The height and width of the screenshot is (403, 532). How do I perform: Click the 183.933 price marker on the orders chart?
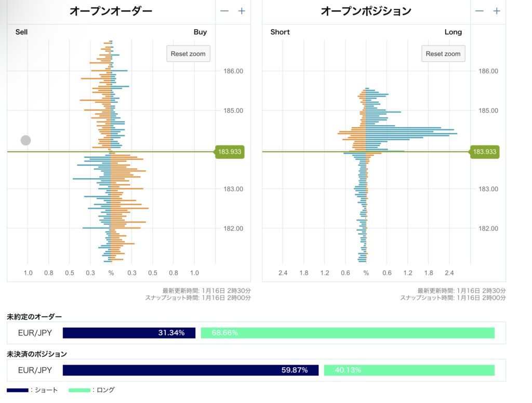(x=229, y=152)
